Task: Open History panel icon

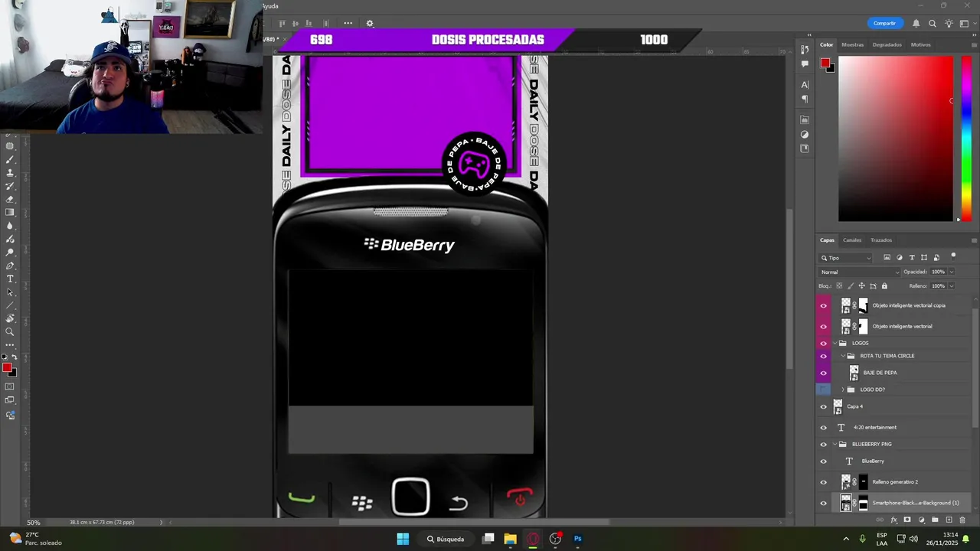Action: (x=805, y=50)
